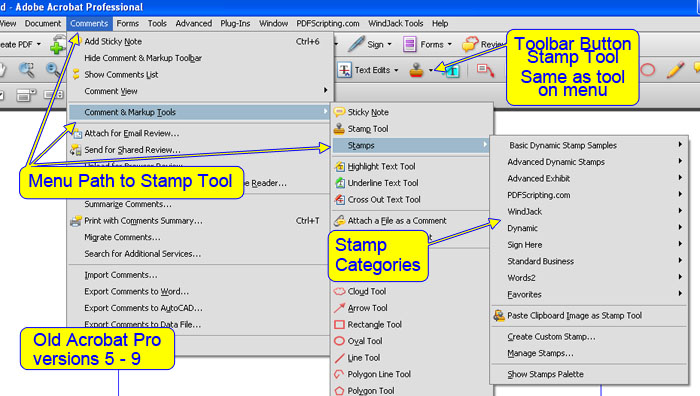Select the Text Edits tool icon
The width and height of the screenshot is (700, 396).
pos(345,70)
